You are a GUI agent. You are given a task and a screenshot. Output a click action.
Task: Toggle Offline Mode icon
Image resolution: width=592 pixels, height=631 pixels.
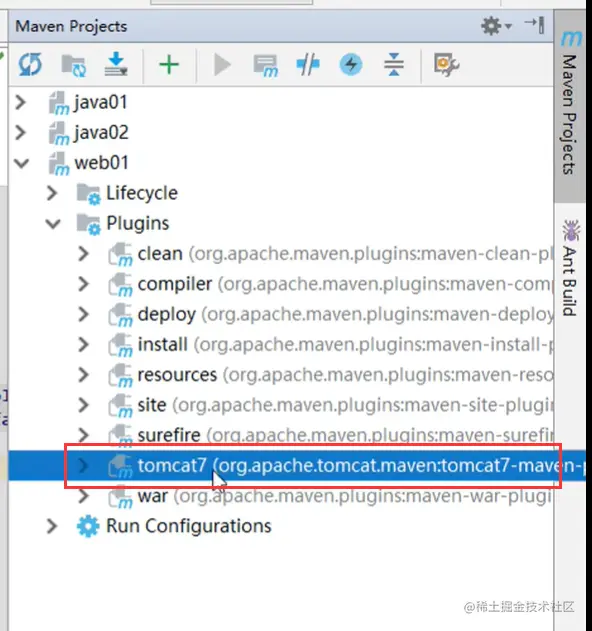coord(308,64)
